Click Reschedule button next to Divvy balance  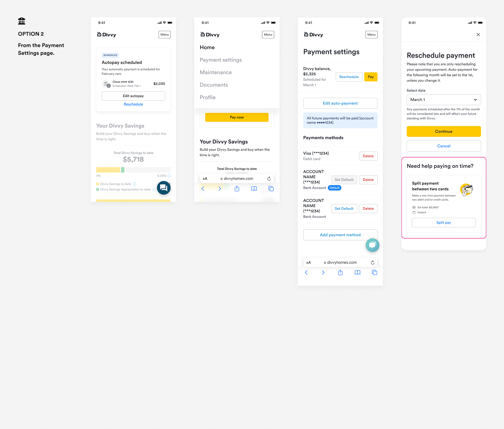click(349, 77)
